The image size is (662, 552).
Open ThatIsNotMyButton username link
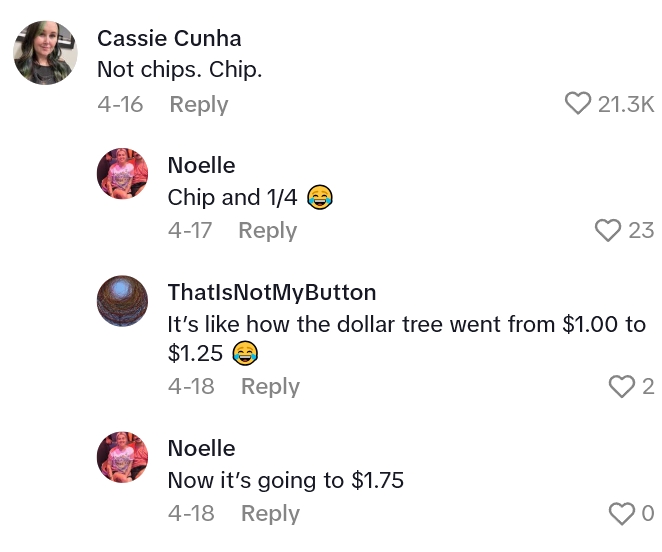point(271,293)
